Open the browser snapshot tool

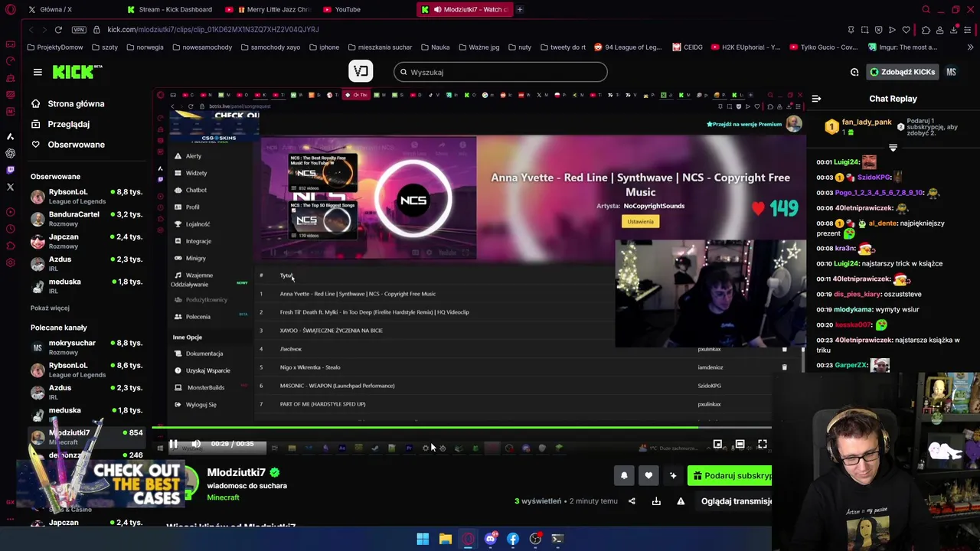click(x=864, y=30)
